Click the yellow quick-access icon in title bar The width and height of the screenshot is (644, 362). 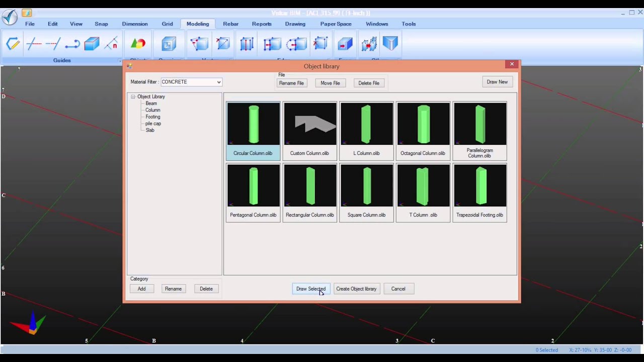pos(27,13)
